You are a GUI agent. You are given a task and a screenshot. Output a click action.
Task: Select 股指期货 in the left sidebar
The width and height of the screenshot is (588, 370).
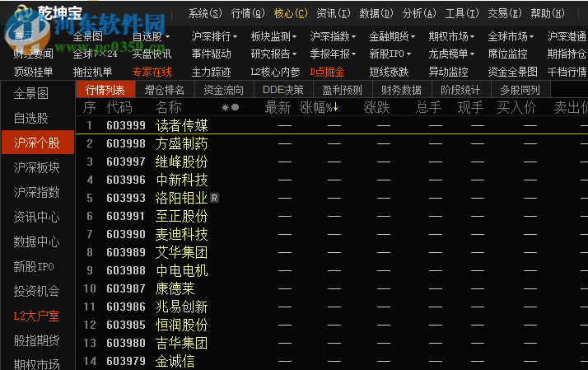point(38,340)
